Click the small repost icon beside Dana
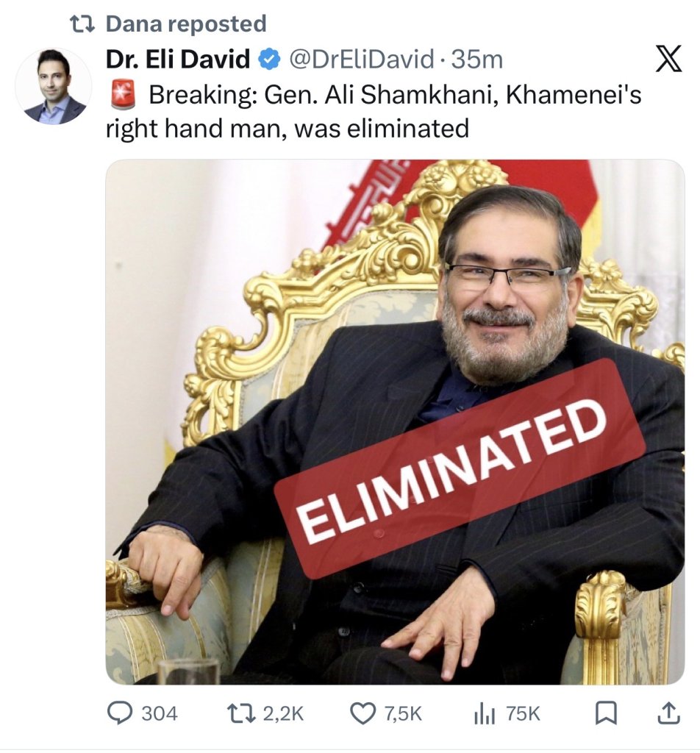Screen dimensions: 700x753 (x=82, y=24)
